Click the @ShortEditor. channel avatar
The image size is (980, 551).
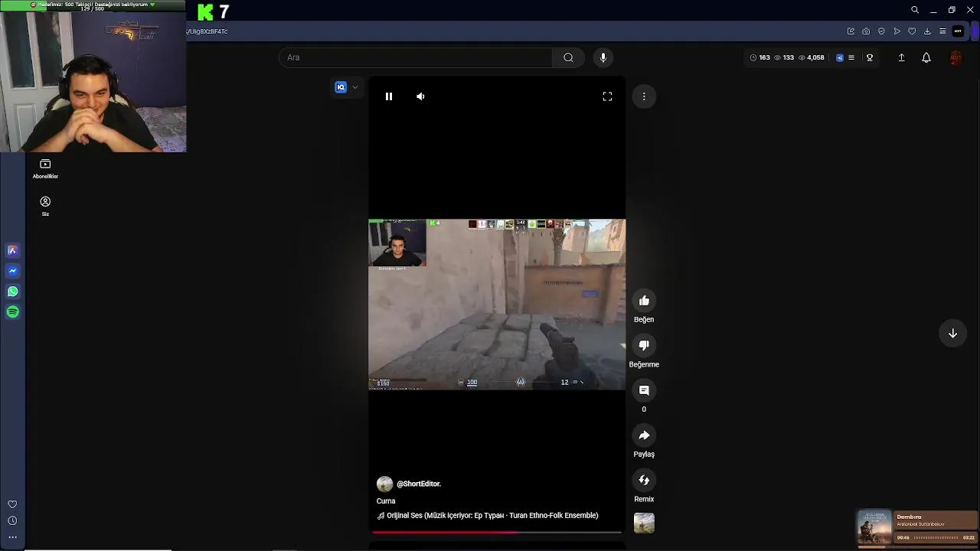[x=384, y=484]
